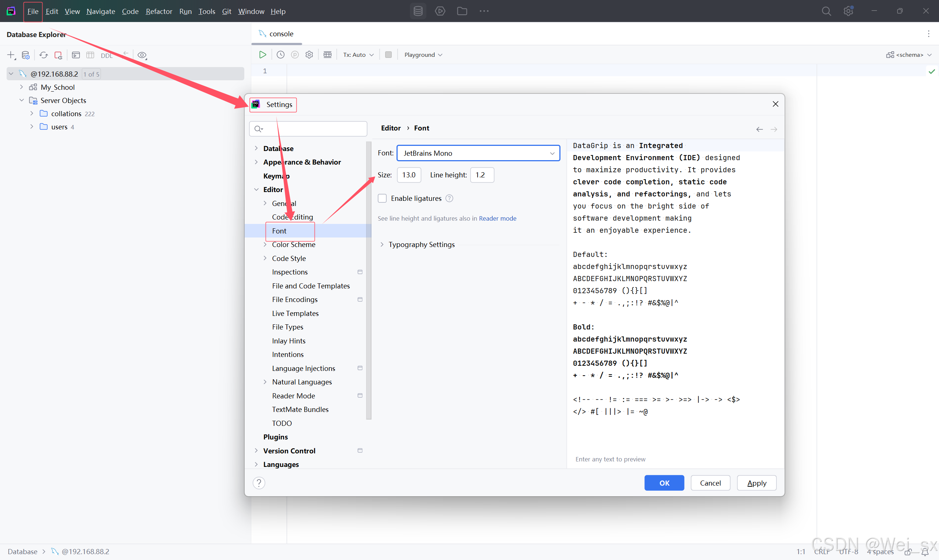This screenshot has width=939, height=560.
Task: Toggle in-editor results with the table icon
Action: pyautogui.click(x=327, y=54)
